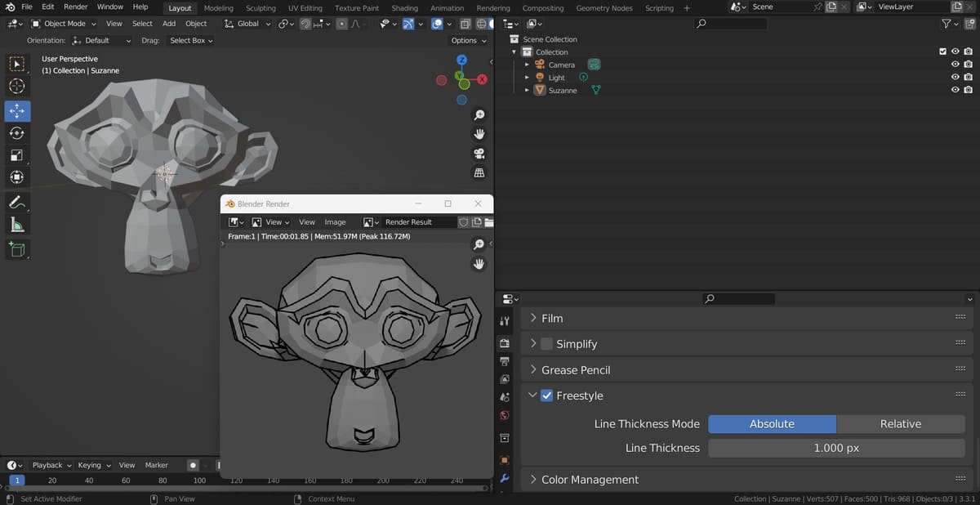
Task: Open the Drag Select Box dropdown
Action: 191,40
